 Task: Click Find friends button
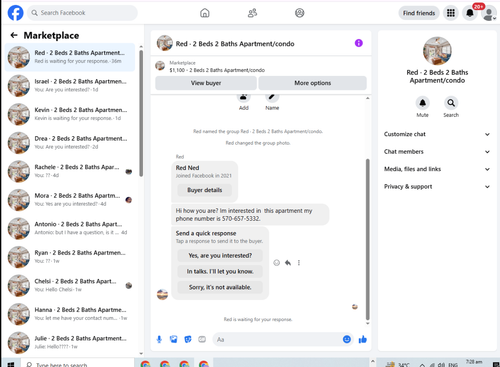tap(419, 13)
